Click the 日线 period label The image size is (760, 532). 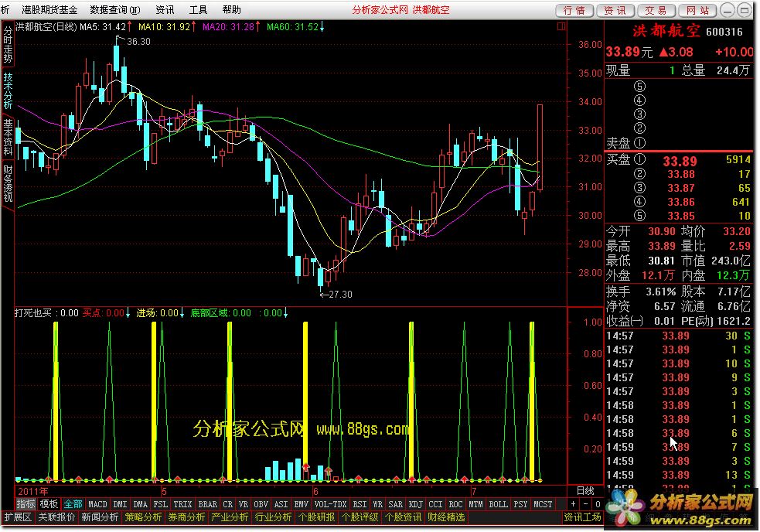pyautogui.click(x=585, y=491)
